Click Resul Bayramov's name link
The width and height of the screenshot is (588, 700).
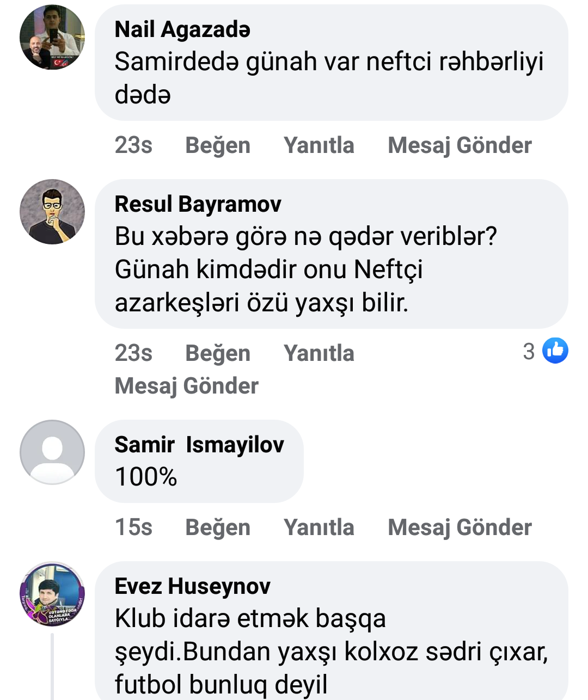198,204
